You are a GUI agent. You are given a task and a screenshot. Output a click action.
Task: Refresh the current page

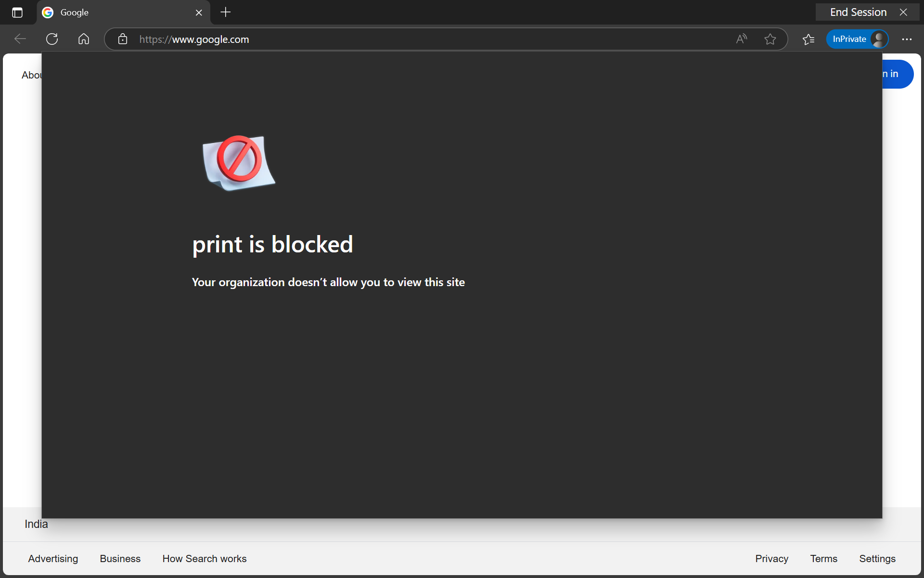coord(52,39)
